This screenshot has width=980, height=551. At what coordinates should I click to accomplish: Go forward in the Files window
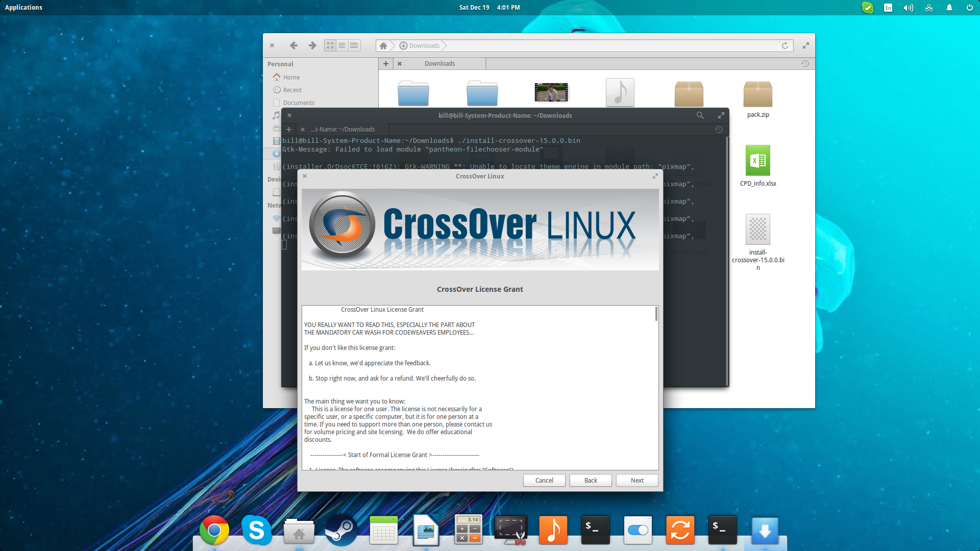(x=312, y=45)
